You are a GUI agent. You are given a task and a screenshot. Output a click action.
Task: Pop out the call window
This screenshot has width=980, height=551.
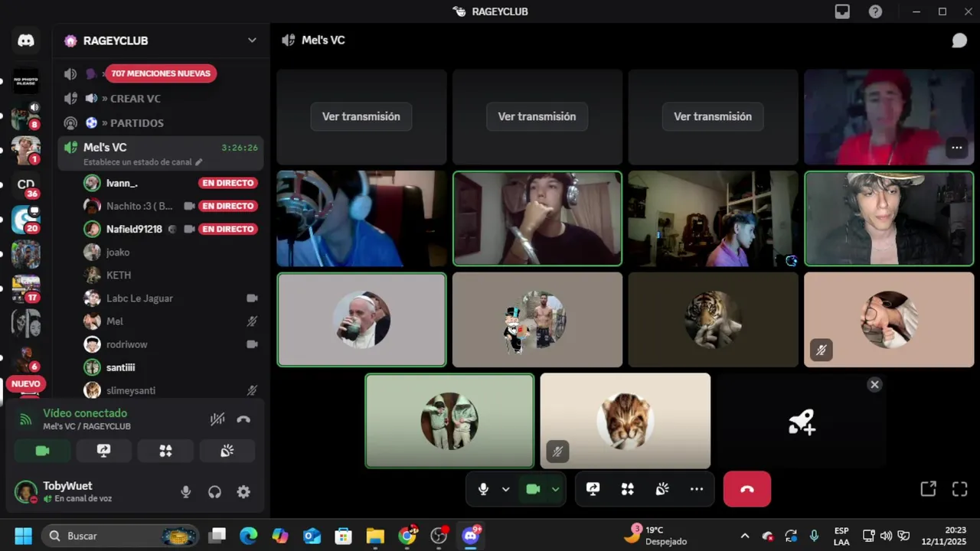tap(928, 489)
